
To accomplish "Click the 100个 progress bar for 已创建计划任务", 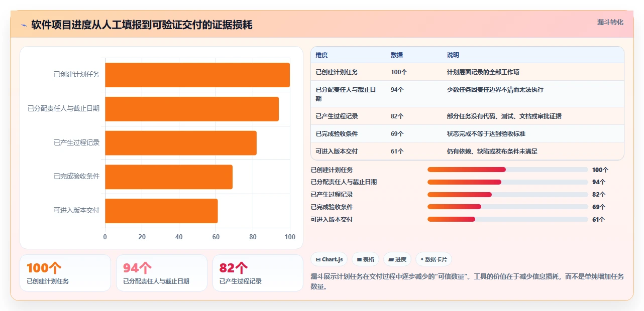I will tap(507, 170).
